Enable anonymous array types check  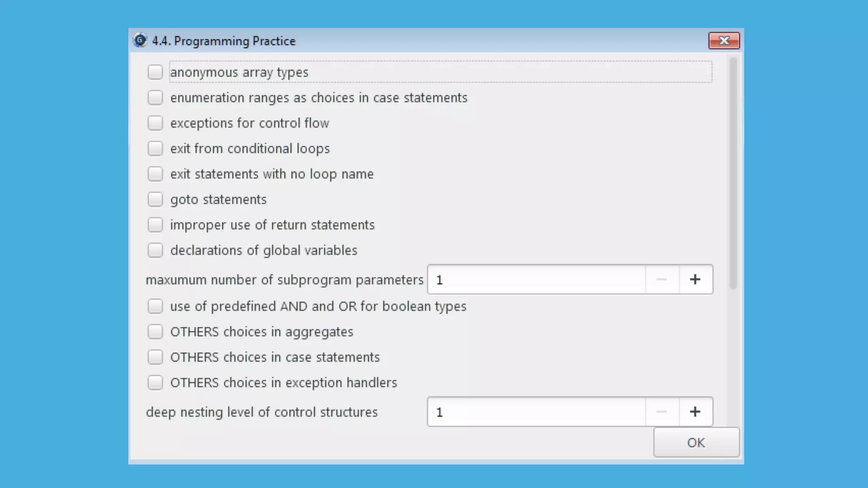[155, 72]
